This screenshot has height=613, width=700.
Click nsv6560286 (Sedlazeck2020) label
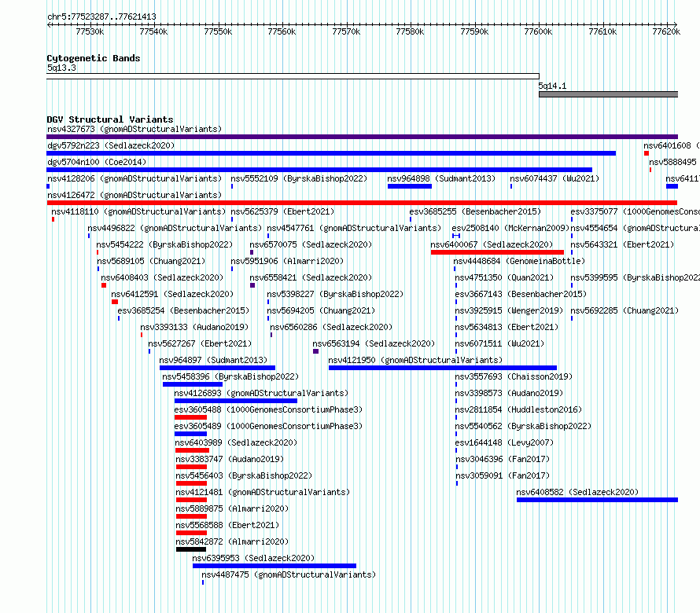pyautogui.click(x=331, y=327)
